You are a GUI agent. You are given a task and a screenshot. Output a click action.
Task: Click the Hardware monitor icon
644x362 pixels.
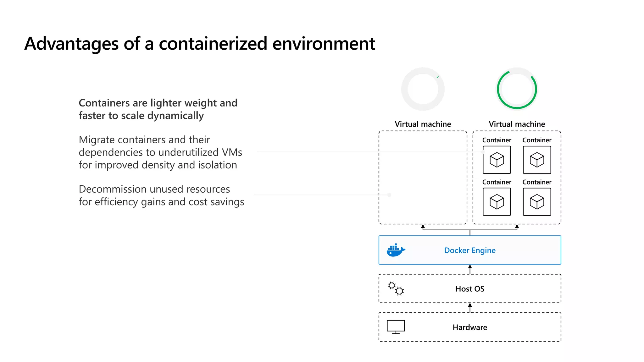396,327
